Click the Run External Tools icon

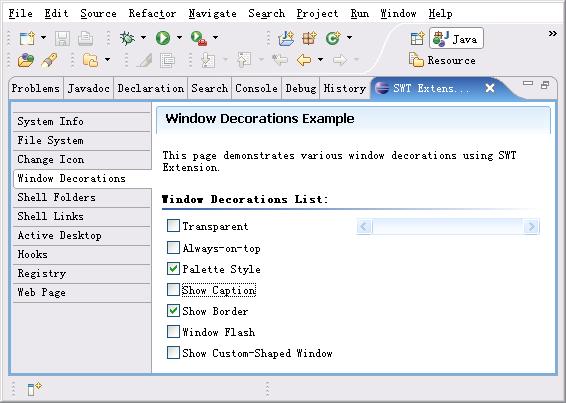click(x=199, y=38)
